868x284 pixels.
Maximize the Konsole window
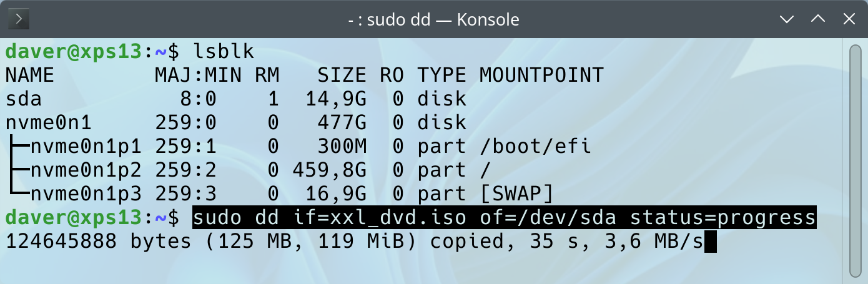click(817, 19)
